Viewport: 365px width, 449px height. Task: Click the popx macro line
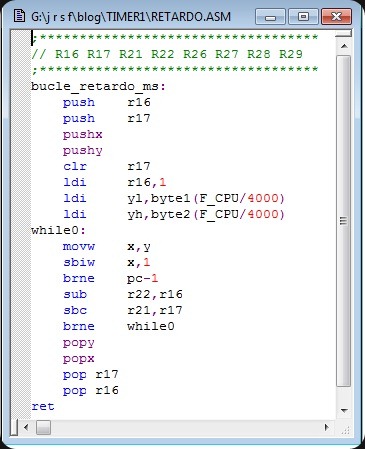click(79, 359)
